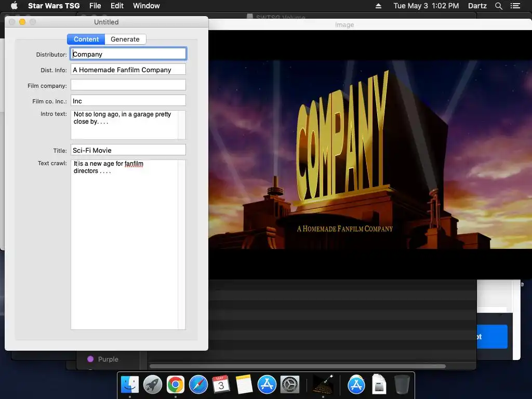The height and width of the screenshot is (399, 532).
Task: Open the Dartz user menu
Action: (477, 6)
